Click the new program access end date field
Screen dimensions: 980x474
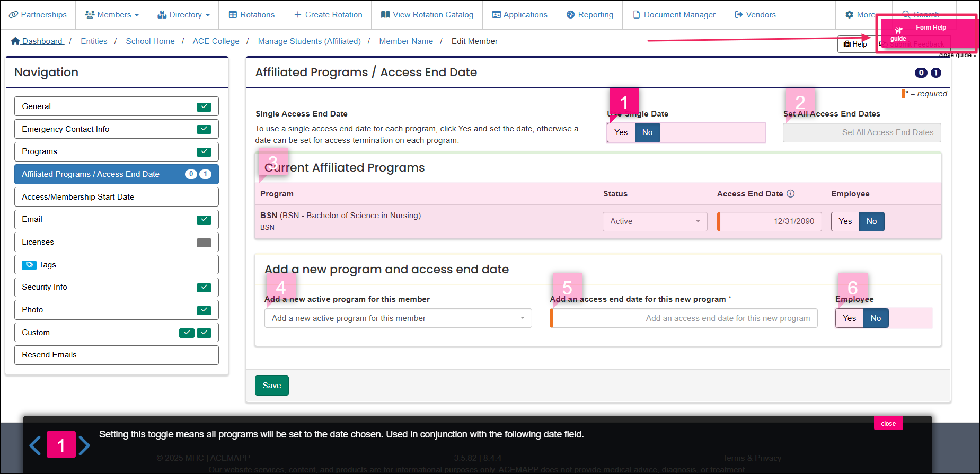(x=684, y=318)
